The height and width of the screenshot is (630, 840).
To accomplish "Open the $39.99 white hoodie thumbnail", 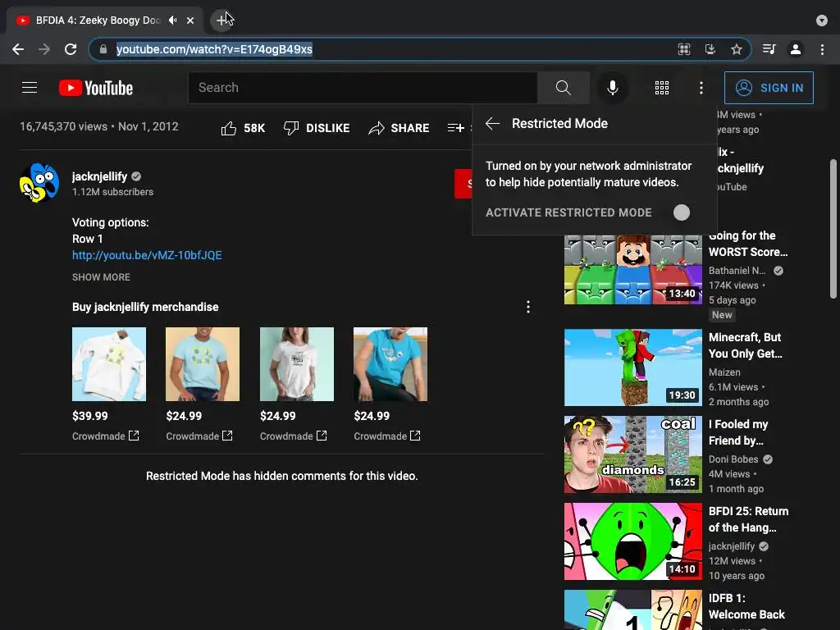I will 109,364.
